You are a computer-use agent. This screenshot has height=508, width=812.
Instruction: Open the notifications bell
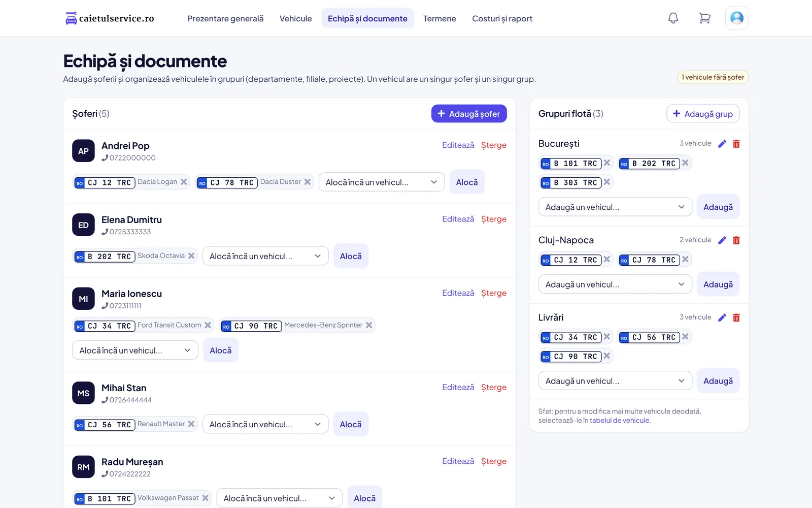[x=673, y=18]
